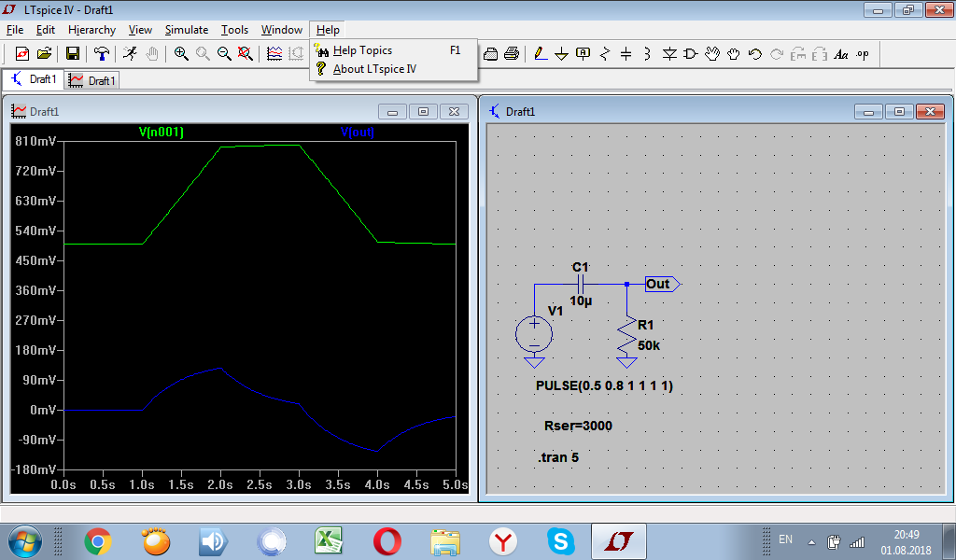The height and width of the screenshot is (560, 956).
Task: Select the Place Resistor tool
Action: 604,54
